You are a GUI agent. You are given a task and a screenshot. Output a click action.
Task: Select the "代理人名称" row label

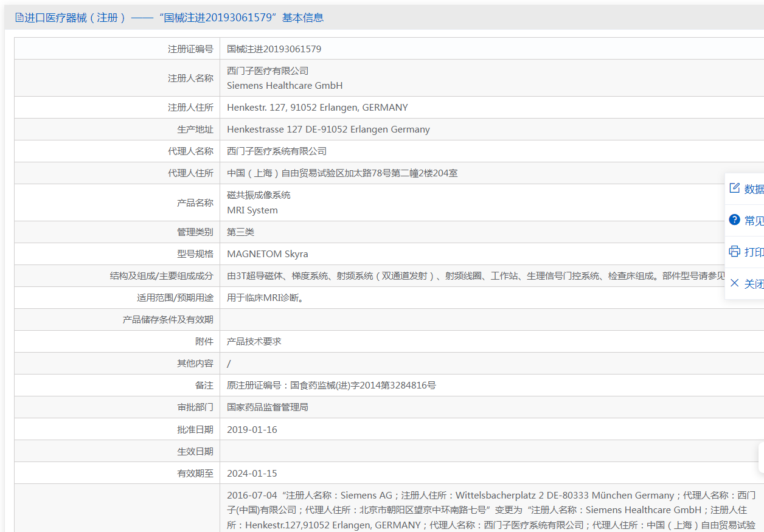point(191,151)
